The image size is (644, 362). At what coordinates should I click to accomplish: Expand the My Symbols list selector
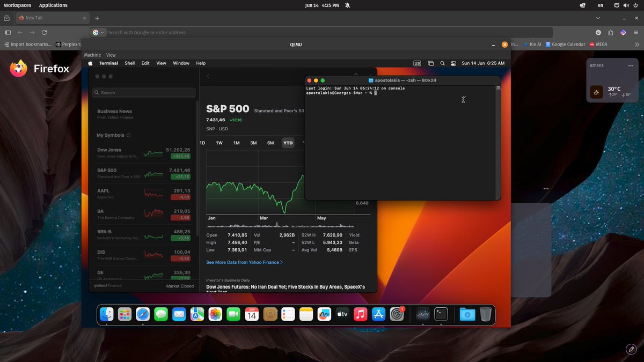click(113, 135)
